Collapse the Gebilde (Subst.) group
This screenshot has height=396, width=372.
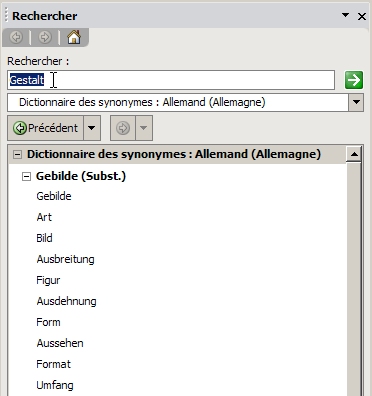click(26, 176)
